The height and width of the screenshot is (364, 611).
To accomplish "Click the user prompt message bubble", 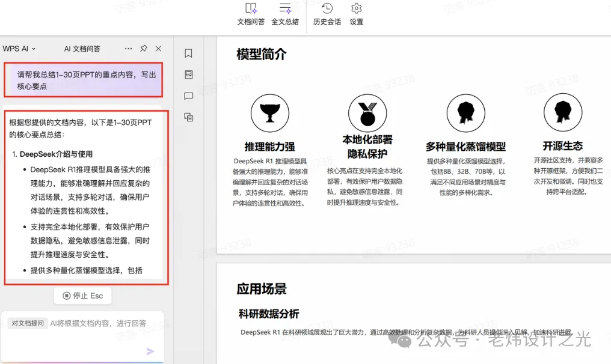I will (x=84, y=80).
